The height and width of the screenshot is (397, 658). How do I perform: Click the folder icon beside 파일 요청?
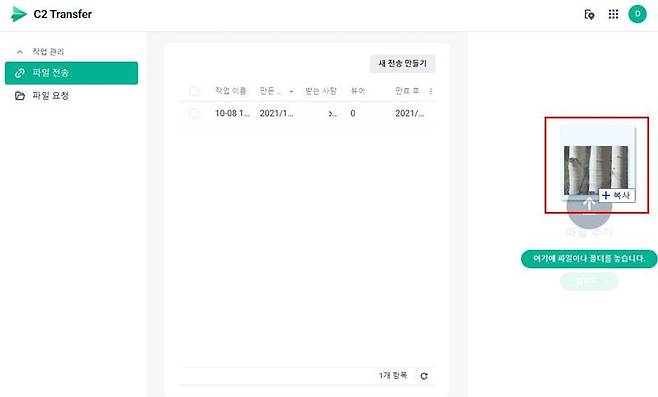click(x=20, y=96)
